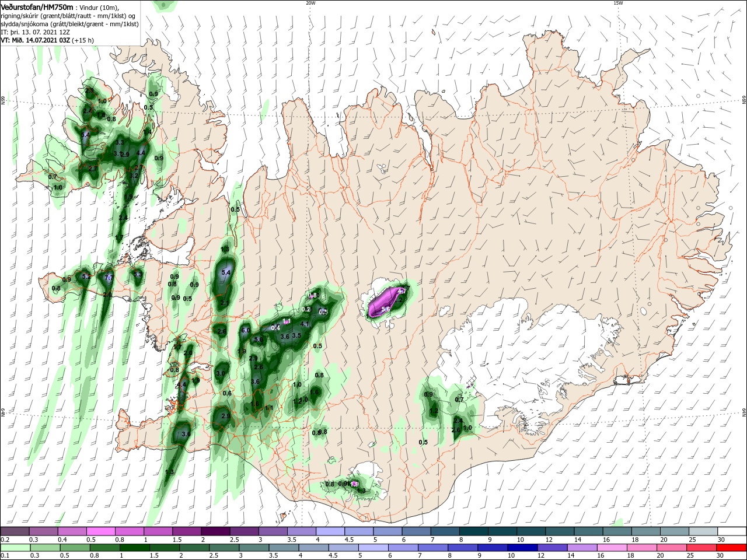747x560 pixels.
Task: Click the precipitation value 6.0
Action: coord(245,331)
